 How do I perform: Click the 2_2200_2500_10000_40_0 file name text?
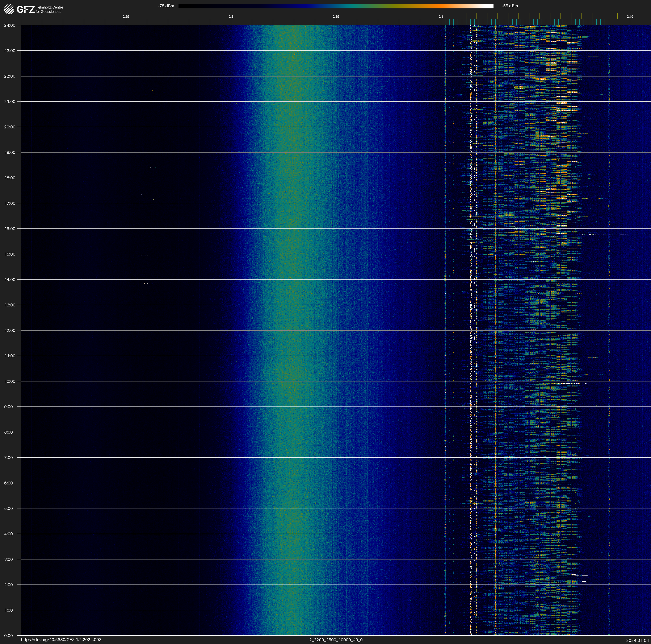tap(336, 640)
